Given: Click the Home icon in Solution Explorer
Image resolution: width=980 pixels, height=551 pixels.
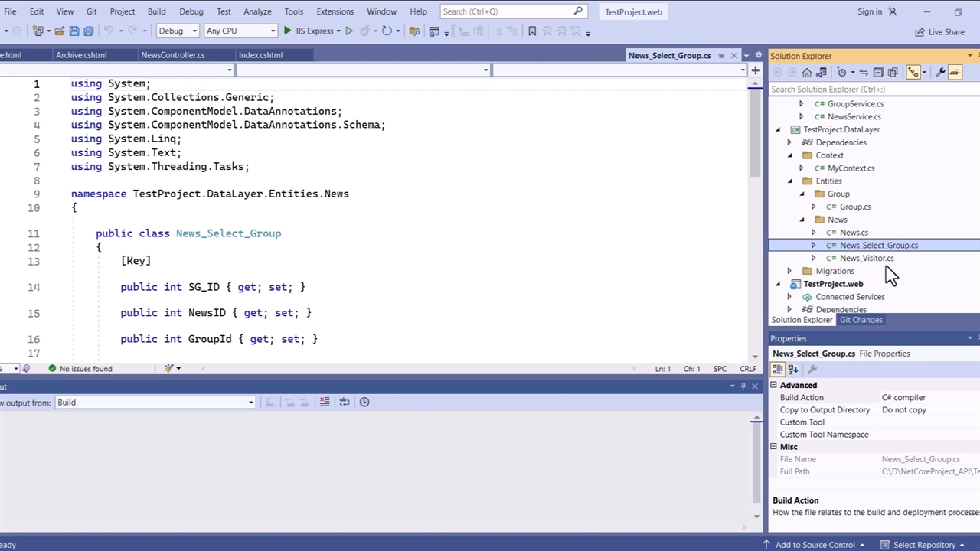Looking at the screenshot, I should pos(806,72).
